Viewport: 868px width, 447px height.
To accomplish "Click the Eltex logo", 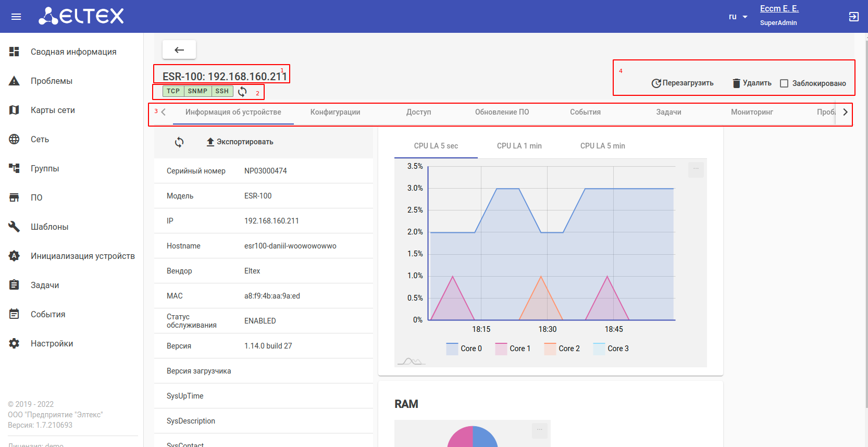I will tap(81, 16).
